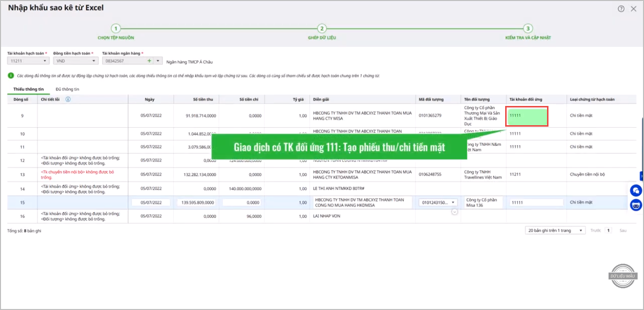Expand the blue side panel arrow
644x310 pixels.
pyautogui.click(x=642, y=176)
